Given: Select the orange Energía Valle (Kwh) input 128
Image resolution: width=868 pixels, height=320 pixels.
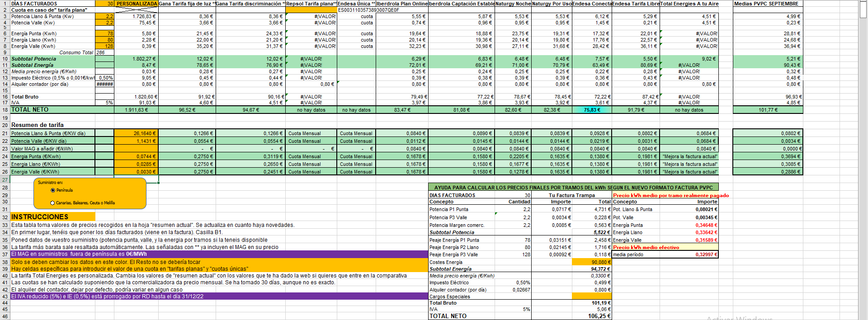Looking at the screenshot, I should click(104, 46).
